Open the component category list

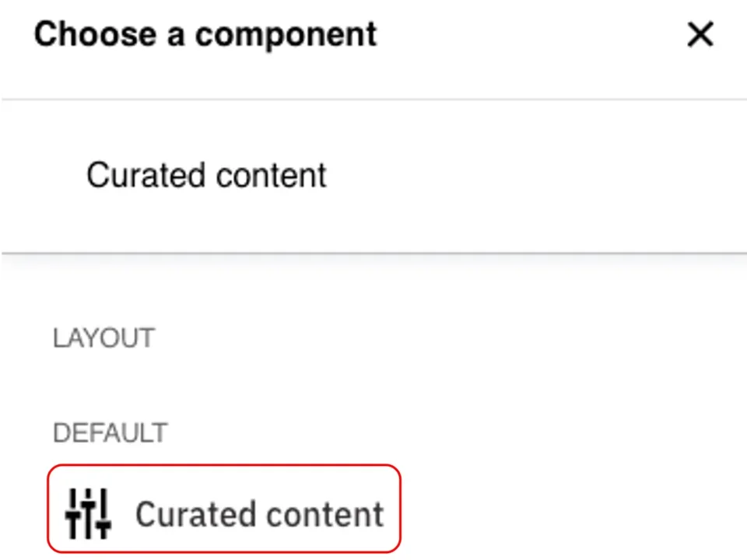103,338
